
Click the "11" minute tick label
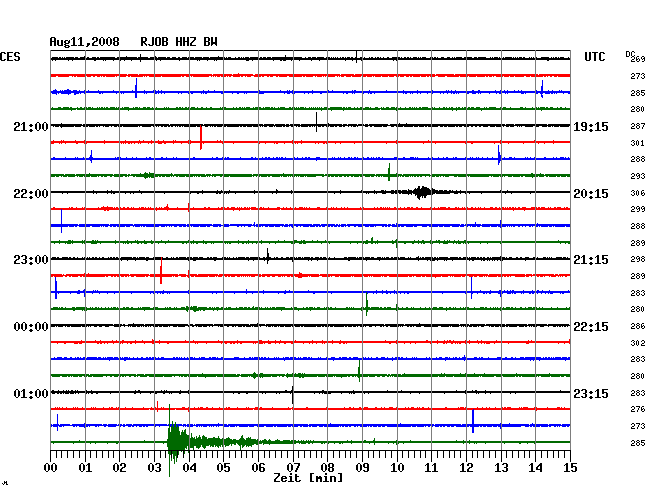tap(431, 468)
